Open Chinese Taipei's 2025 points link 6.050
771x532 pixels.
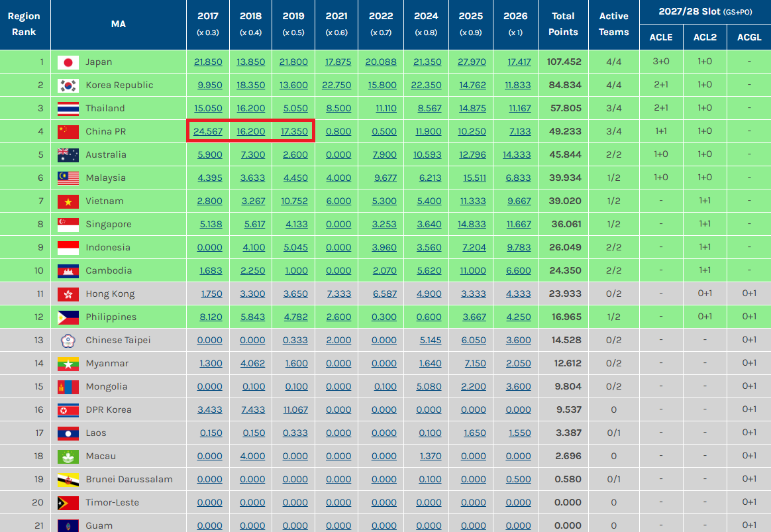(x=473, y=341)
